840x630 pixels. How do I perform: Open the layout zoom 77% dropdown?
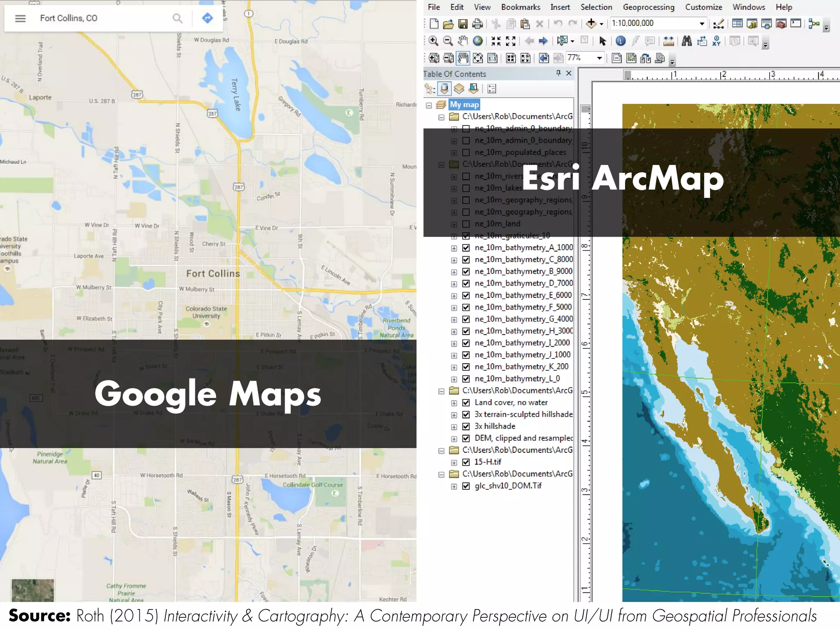coord(599,58)
